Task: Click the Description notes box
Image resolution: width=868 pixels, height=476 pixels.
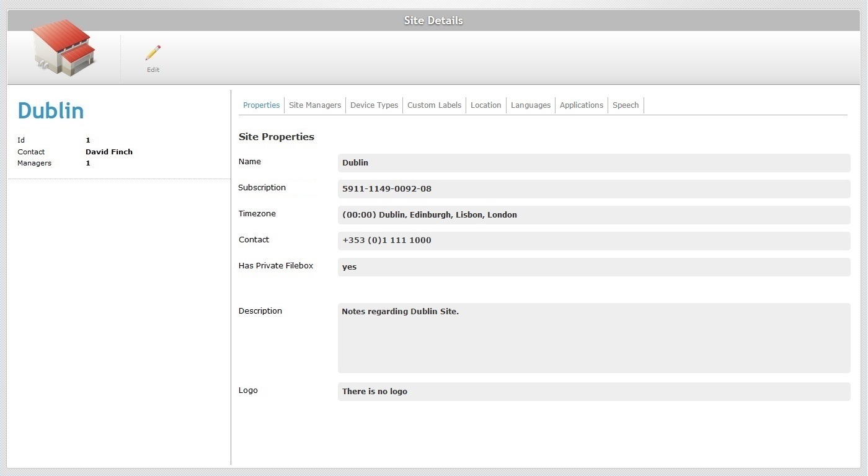Action: (594, 338)
